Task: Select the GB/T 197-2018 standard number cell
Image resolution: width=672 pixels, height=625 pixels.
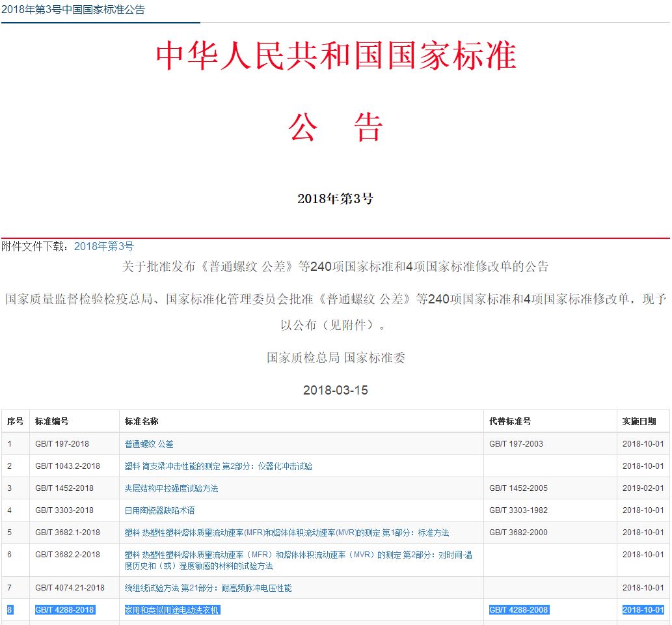Action: [62, 444]
